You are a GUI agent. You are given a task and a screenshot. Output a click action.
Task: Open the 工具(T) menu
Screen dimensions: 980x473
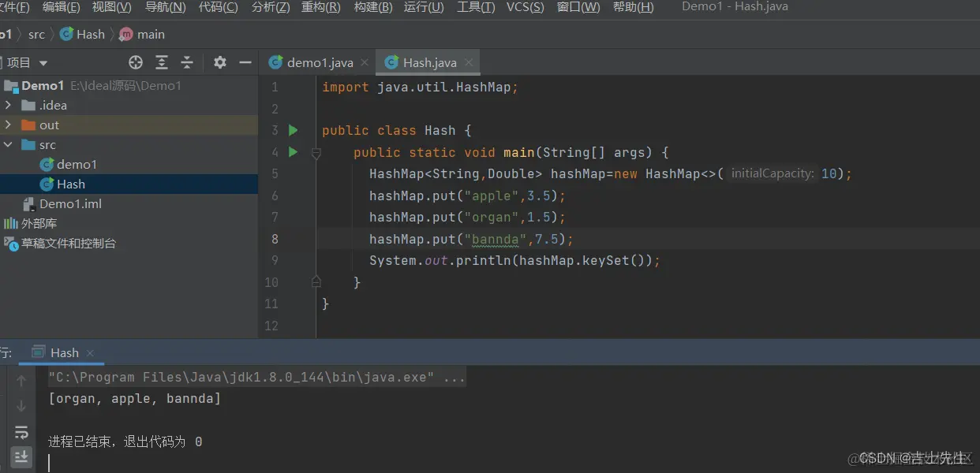475,7
